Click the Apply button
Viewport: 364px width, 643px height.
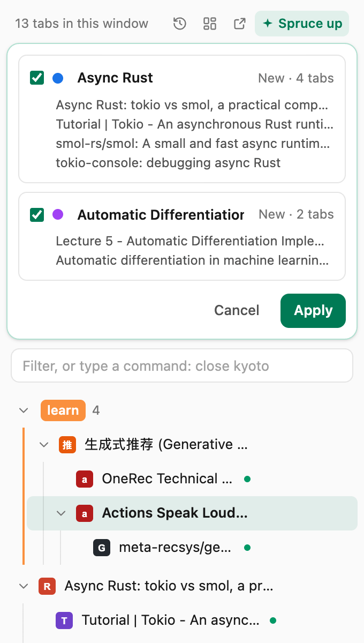tap(313, 311)
